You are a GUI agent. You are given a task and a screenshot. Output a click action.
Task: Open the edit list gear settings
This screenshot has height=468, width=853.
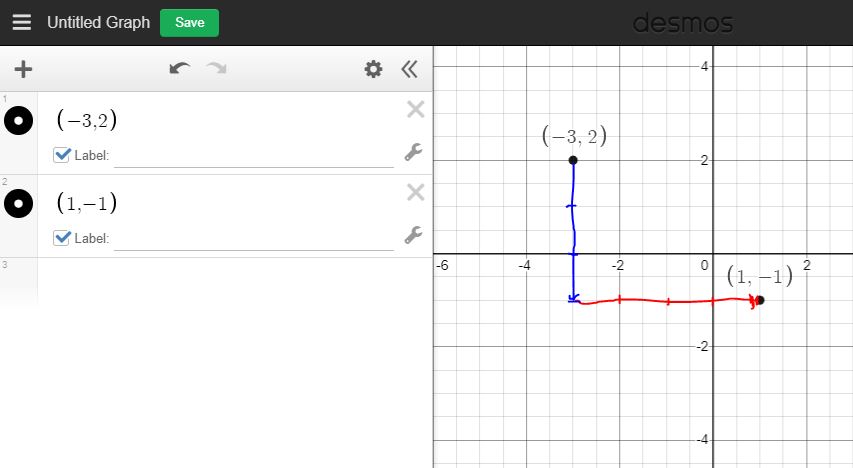pyautogui.click(x=373, y=69)
